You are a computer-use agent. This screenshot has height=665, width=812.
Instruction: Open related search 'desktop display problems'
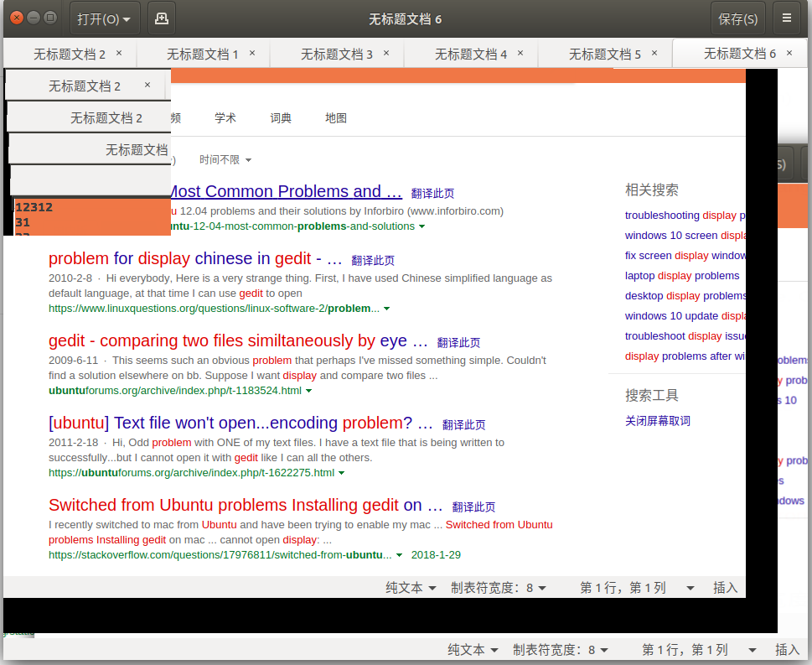tap(685, 296)
